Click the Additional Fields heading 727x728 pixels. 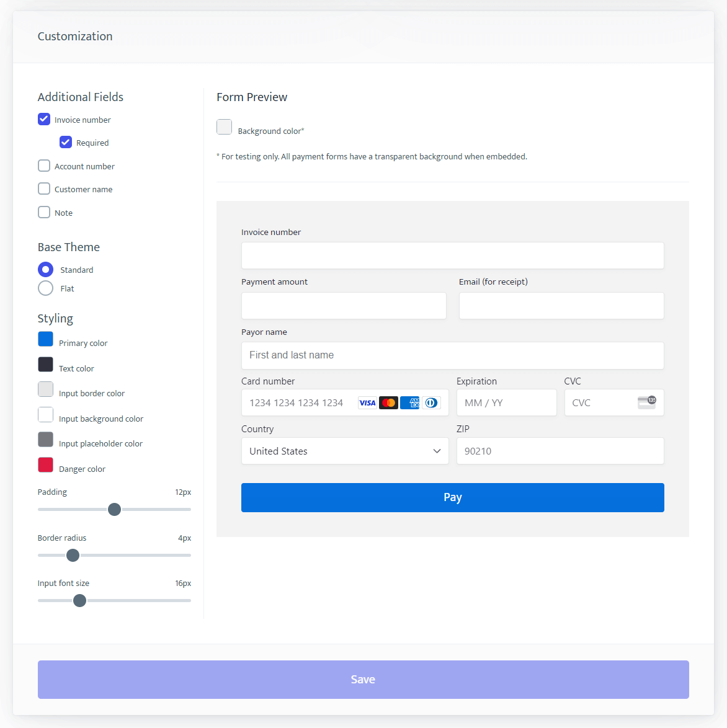(x=81, y=97)
